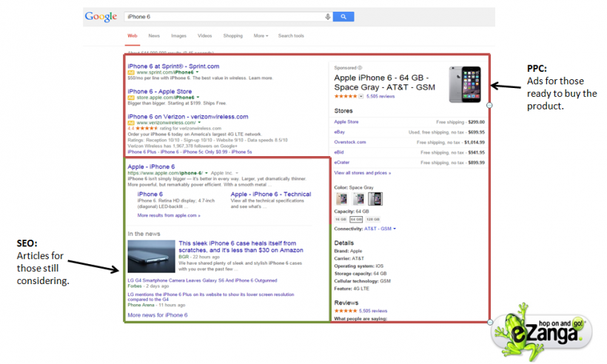Image resolution: width=607 pixels, height=364 pixels.
Task: Open the Apple Store seller link
Action: click(346, 122)
